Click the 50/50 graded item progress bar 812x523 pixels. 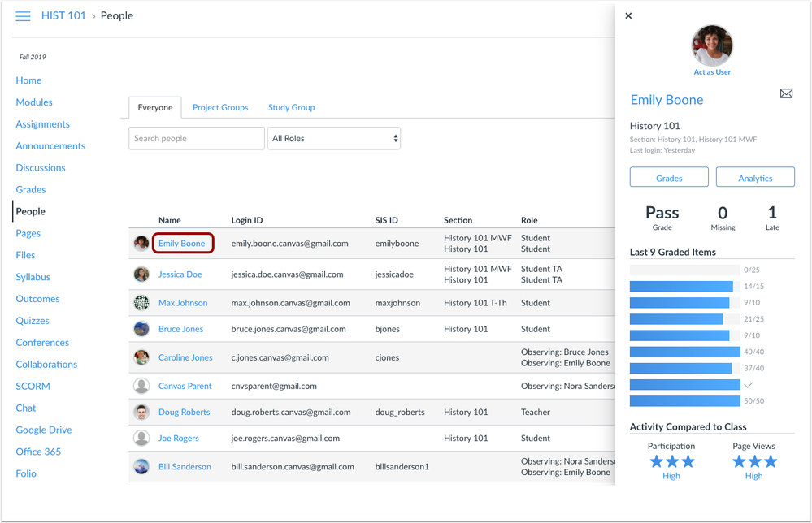point(684,401)
